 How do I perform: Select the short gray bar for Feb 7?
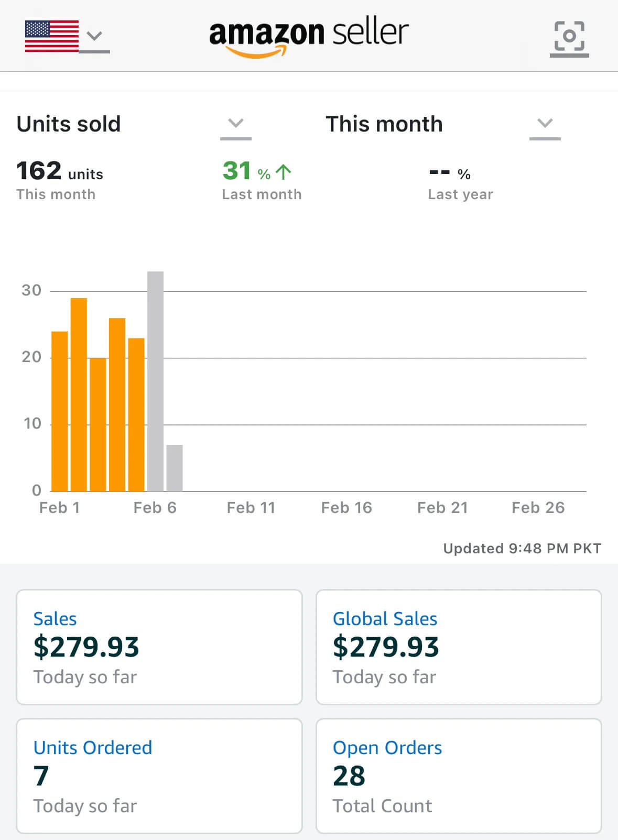tap(175, 468)
